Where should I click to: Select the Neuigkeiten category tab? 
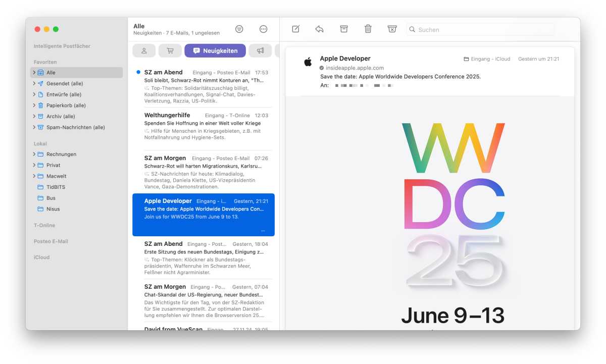pyautogui.click(x=215, y=50)
